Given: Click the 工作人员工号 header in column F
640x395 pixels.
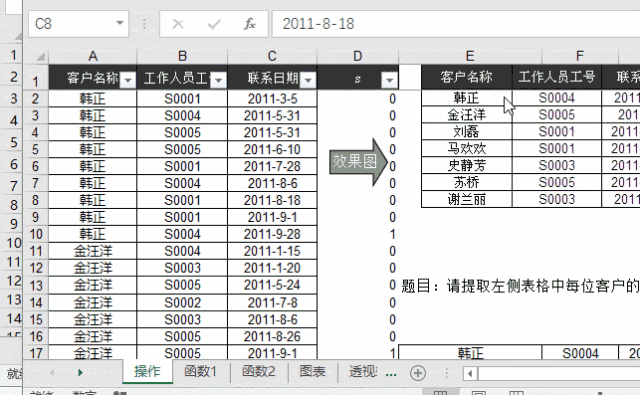Looking at the screenshot, I should pyautogui.click(x=557, y=77).
